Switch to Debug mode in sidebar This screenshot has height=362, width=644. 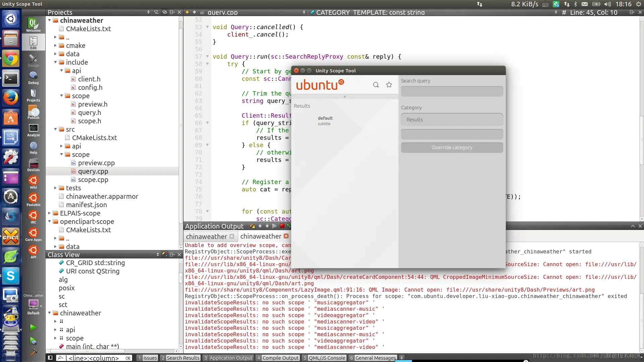click(x=33, y=77)
